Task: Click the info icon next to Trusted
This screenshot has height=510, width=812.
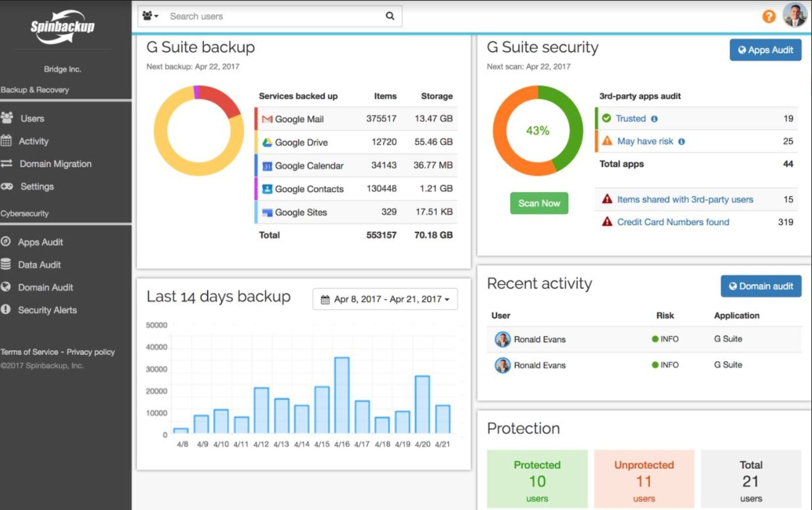Action: (654, 119)
